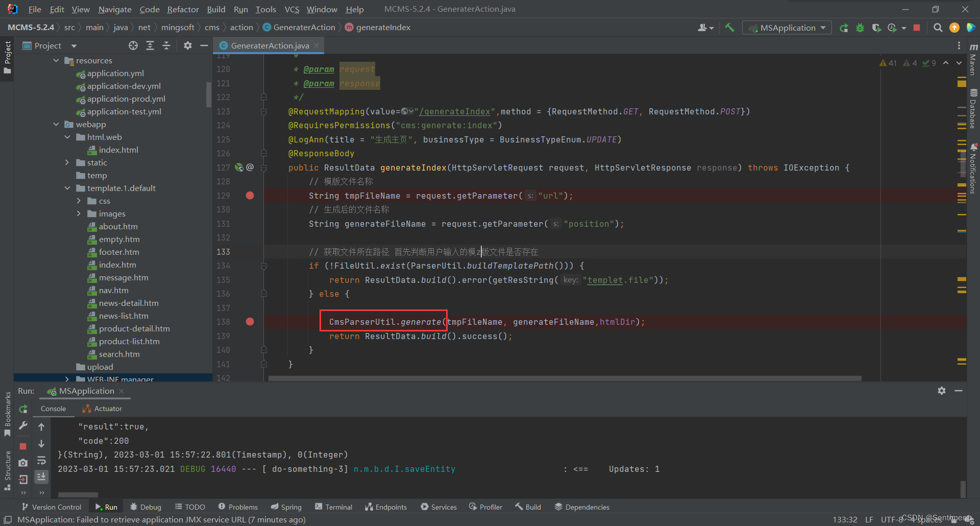Toggle the breakpoint on line 138
Viewport: 980px width, 526px height.
coord(250,322)
